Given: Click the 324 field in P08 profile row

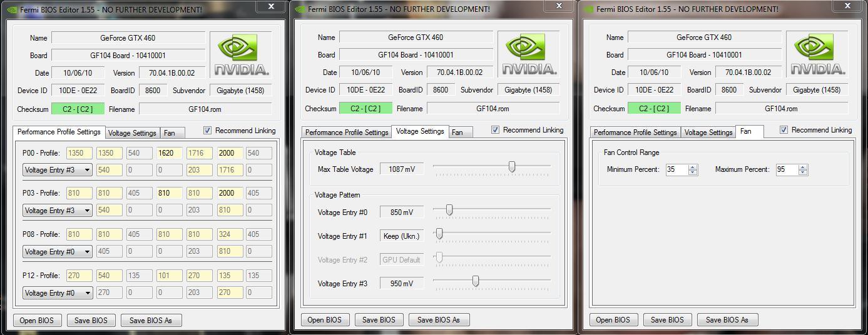Looking at the screenshot, I should [229, 235].
